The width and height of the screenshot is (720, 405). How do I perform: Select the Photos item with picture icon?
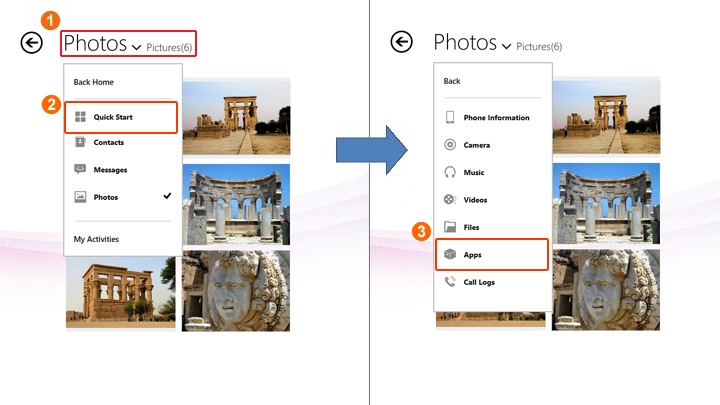(105, 197)
